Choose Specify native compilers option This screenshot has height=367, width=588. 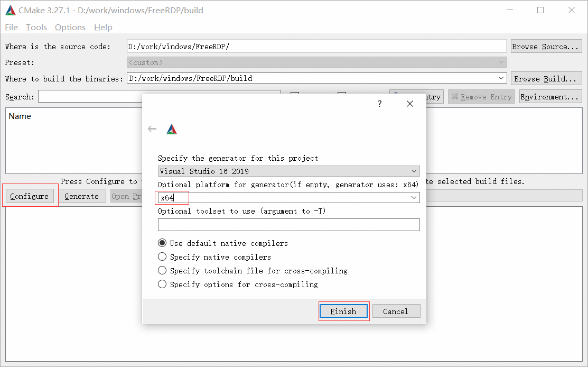[162, 256]
